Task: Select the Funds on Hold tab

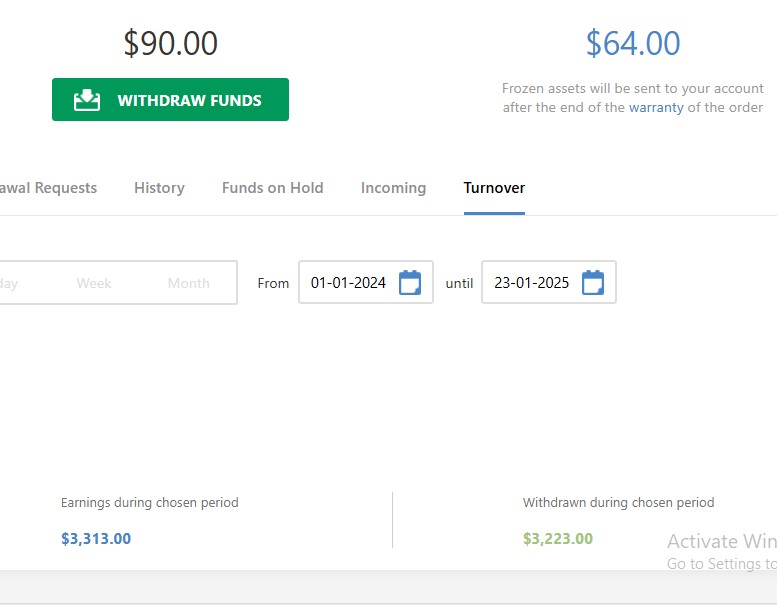Action: click(273, 188)
